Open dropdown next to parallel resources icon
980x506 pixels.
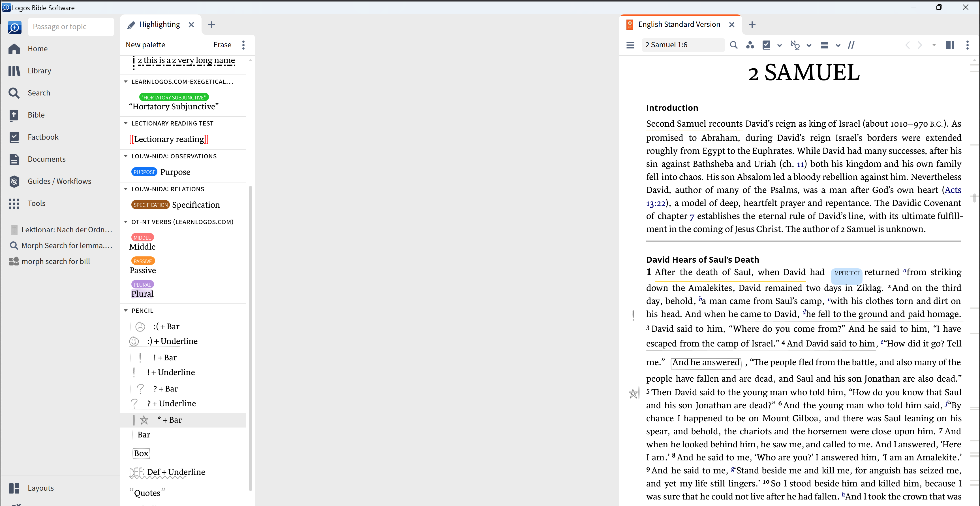click(838, 45)
